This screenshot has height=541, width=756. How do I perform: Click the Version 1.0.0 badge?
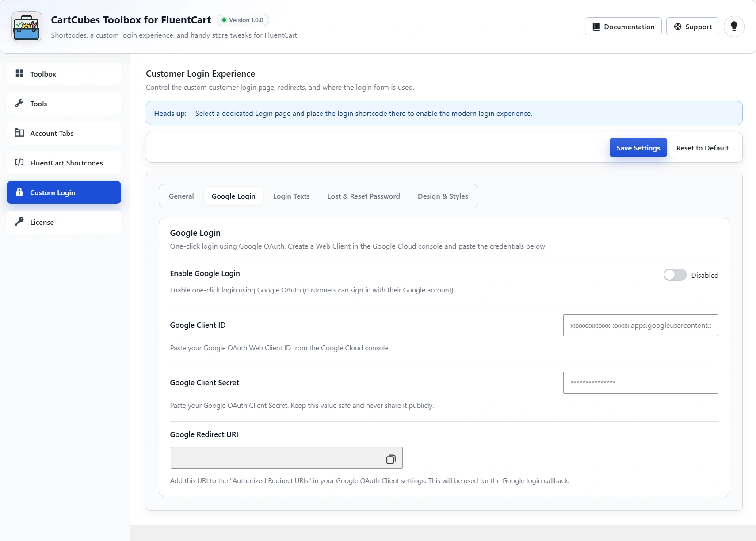243,20
